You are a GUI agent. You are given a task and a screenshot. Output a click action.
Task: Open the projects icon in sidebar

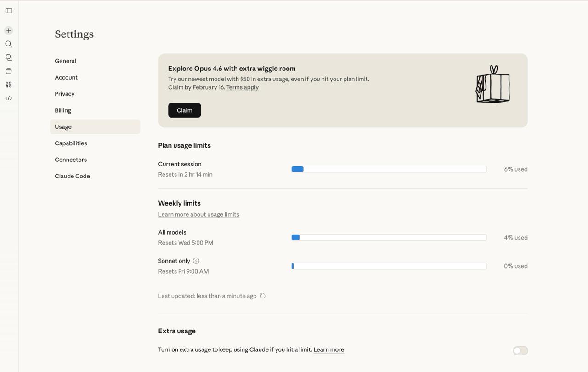tap(9, 71)
